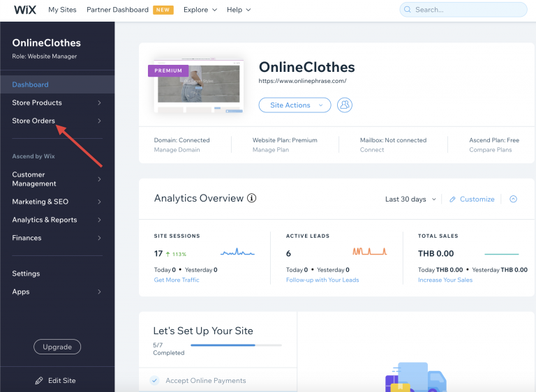Click the Compare Plans link

coord(491,150)
